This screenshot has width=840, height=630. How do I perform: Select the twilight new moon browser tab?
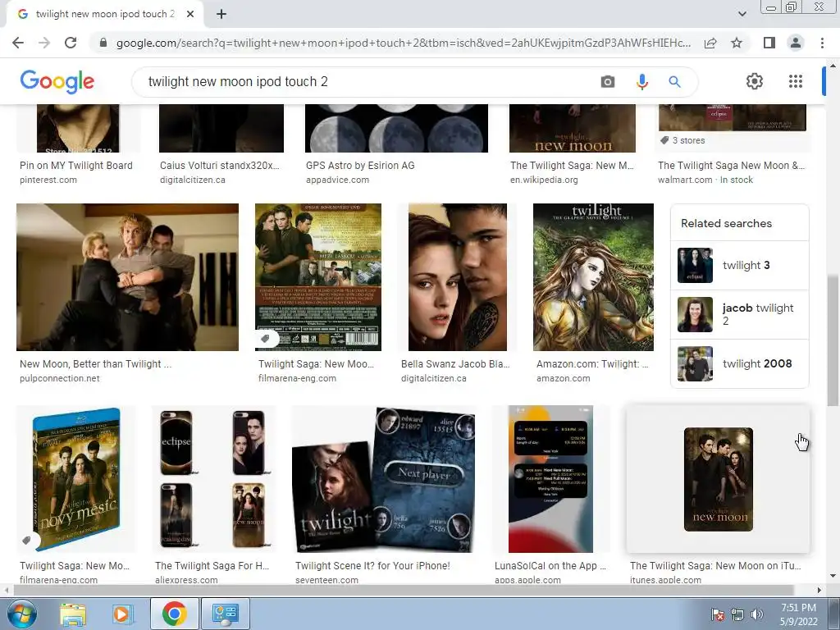point(105,15)
